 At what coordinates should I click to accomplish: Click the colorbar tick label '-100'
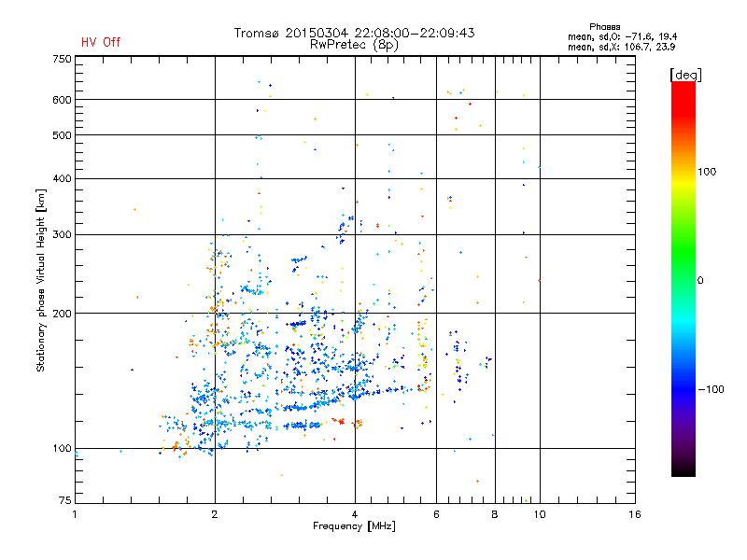[x=711, y=389]
